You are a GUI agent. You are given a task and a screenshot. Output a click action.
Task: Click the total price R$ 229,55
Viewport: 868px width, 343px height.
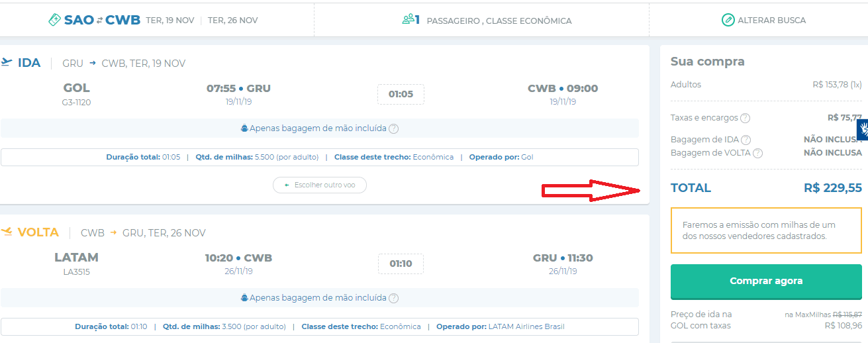tap(833, 188)
